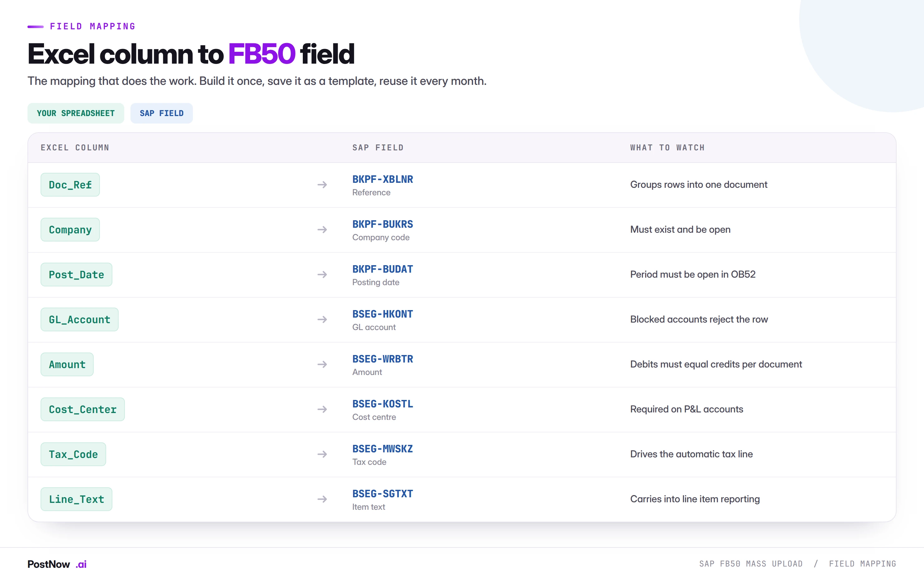
Task: Click the arrow icon beside Post_Date
Action: click(x=322, y=275)
